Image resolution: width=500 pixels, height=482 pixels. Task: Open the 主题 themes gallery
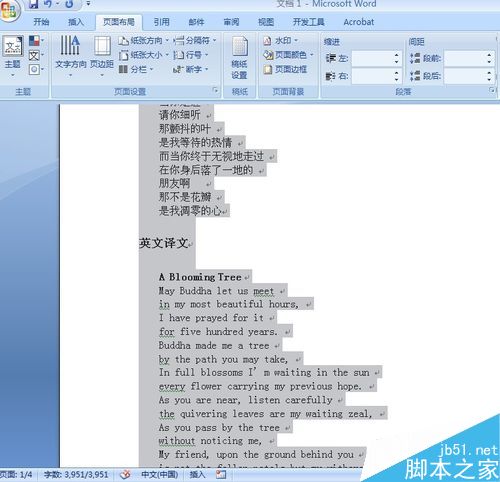point(13,56)
